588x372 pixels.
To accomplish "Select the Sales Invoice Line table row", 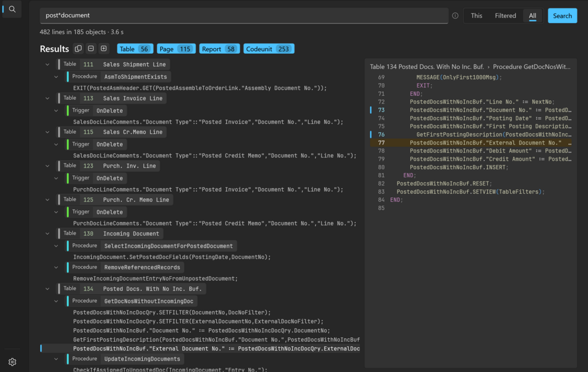I will point(112,98).
